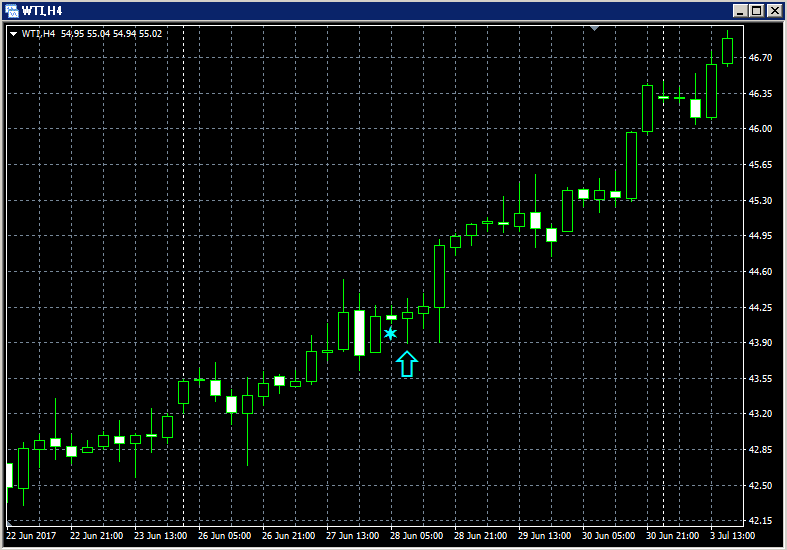Click the cyan star marker on the chart

(390, 334)
